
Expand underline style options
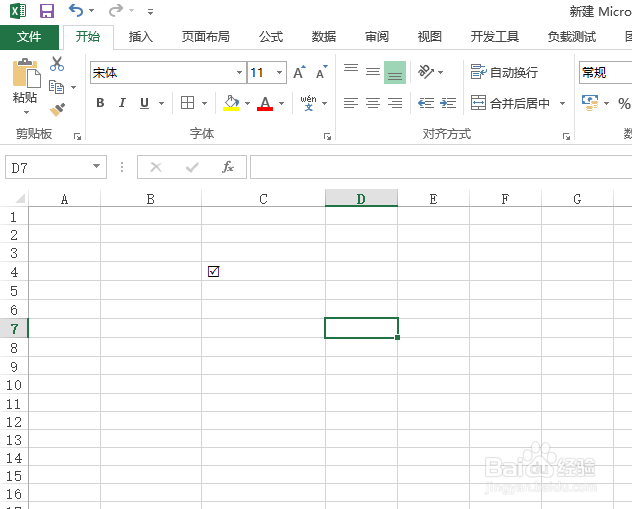(162, 104)
